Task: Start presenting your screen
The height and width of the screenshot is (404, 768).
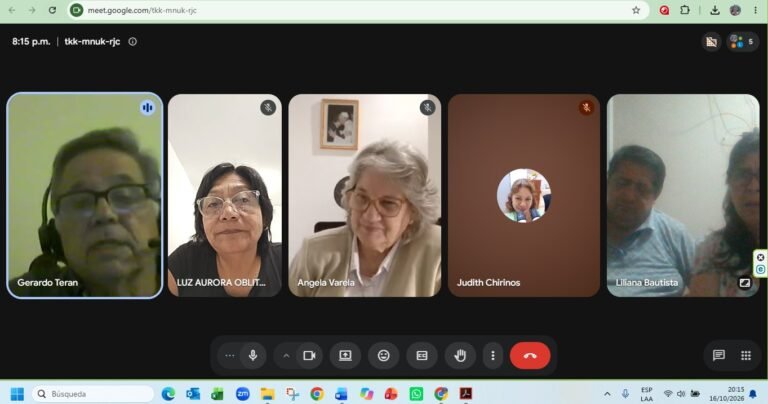Action: click(x=345, y=356)
